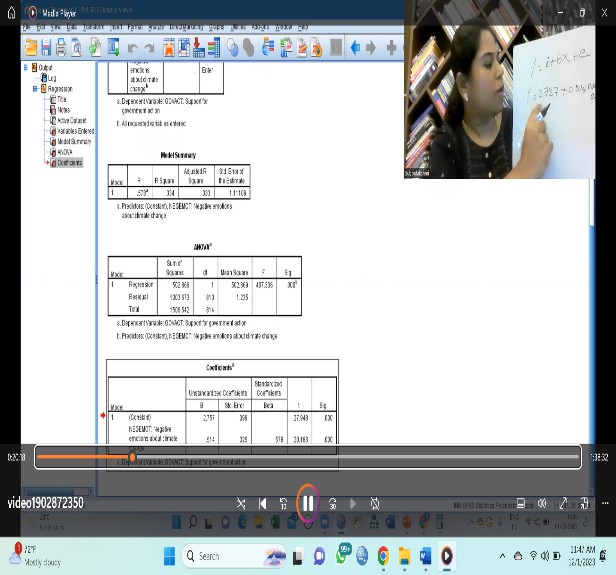This screenshot has height=575, width=616.
Task: Click the outline pane horizontal scrollbar
Action: point(58,491)
